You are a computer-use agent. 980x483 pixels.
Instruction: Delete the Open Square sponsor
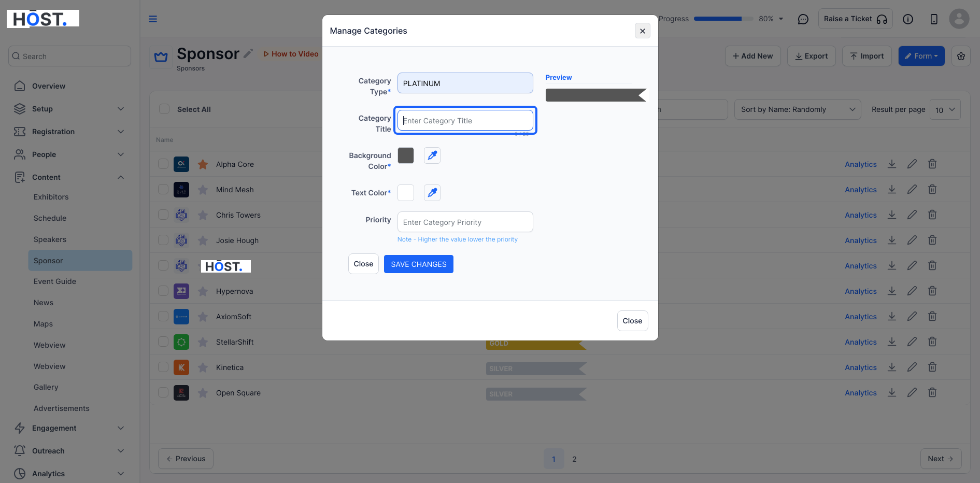pos(932,393)
